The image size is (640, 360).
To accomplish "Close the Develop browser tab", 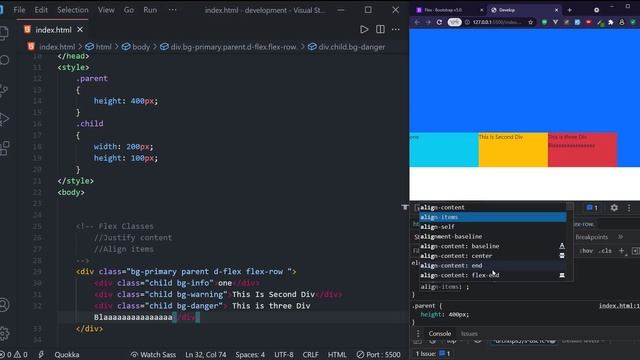I will [556, 10].
